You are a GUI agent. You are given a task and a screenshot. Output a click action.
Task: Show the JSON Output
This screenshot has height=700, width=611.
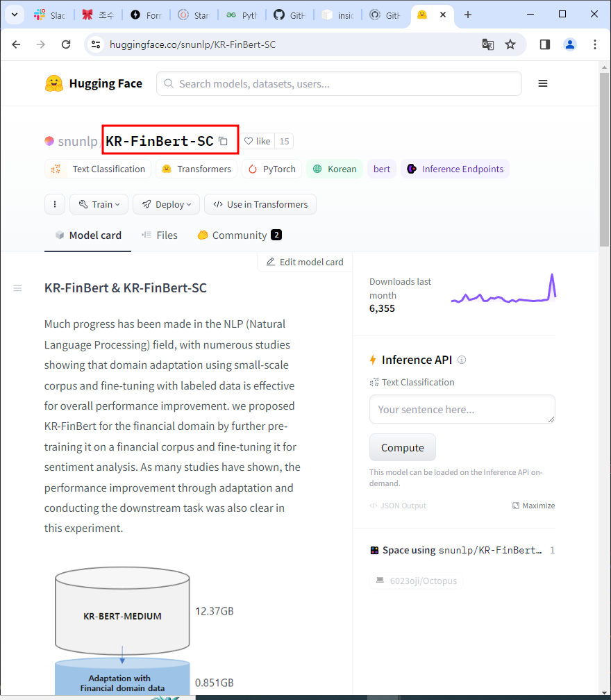398,506
